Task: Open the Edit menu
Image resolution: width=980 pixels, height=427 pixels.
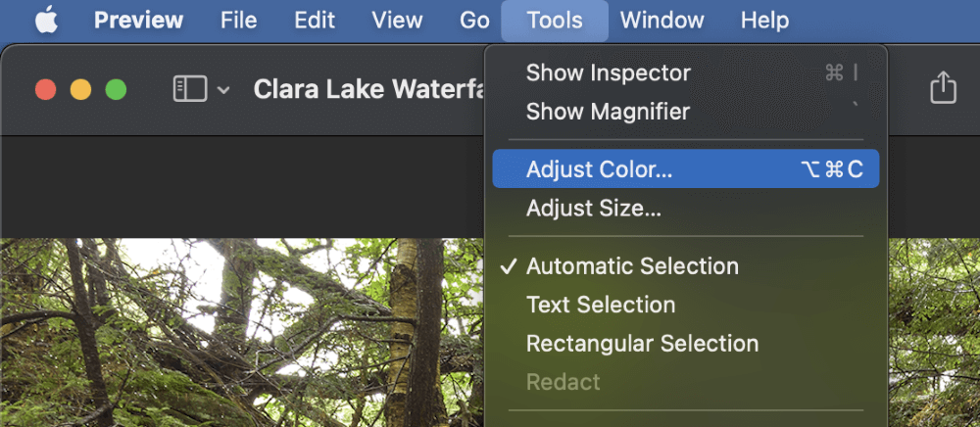Action: click(x=315, y=21)
